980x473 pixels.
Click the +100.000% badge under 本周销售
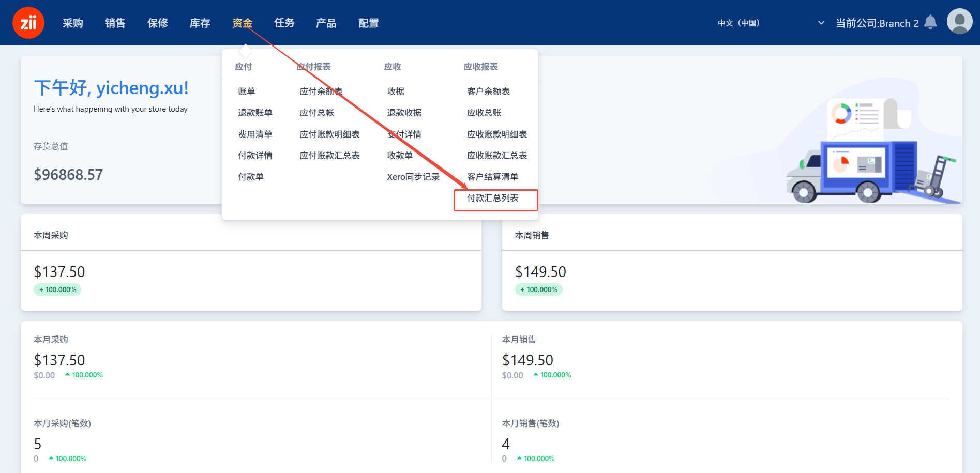539,289
